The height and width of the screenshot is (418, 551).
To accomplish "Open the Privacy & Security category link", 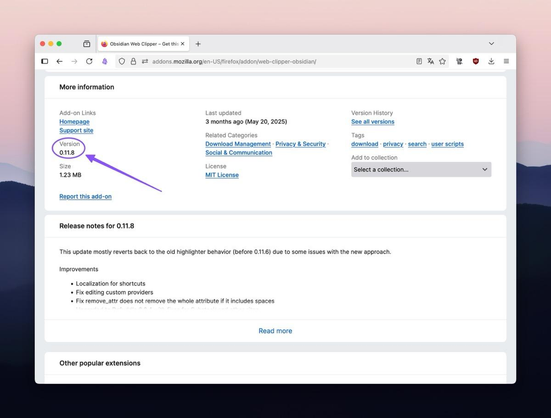I will coord(300,144).
